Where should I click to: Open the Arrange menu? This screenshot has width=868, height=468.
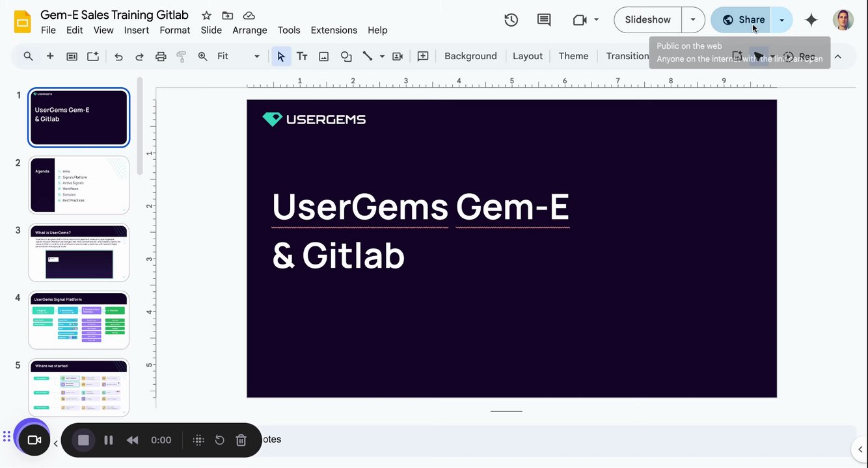click(250, 31)
